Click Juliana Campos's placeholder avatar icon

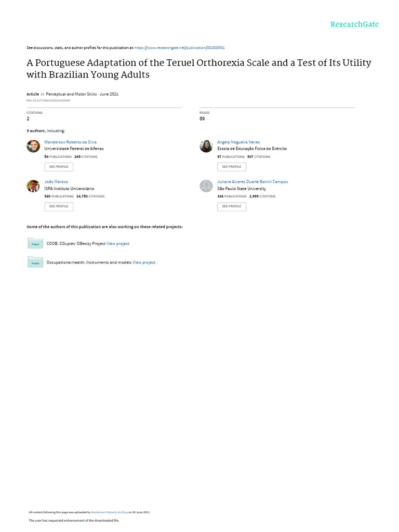coord(206,186)
